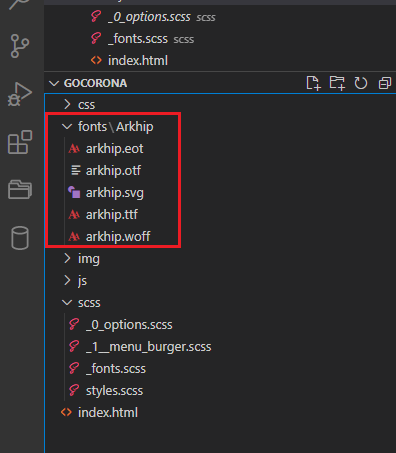This screenshot has height=453, width=396.
Task: Open the Source Control view
Action: [20, 46]
